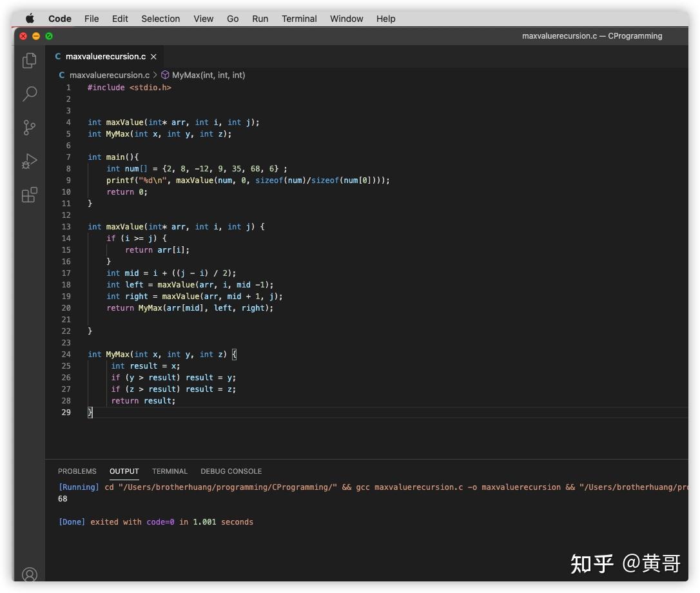Open the Go menu
Screen dimensions: 700x593
233,19
